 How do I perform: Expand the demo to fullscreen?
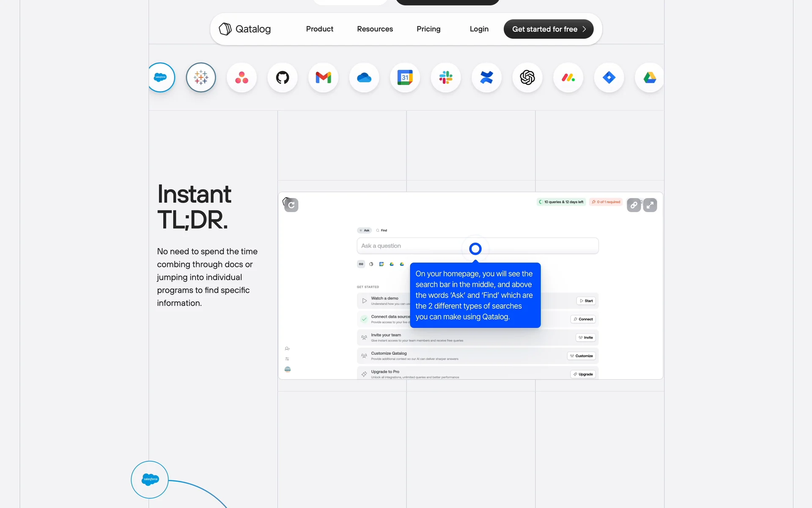pyautogui.click(x=650, y=205)
